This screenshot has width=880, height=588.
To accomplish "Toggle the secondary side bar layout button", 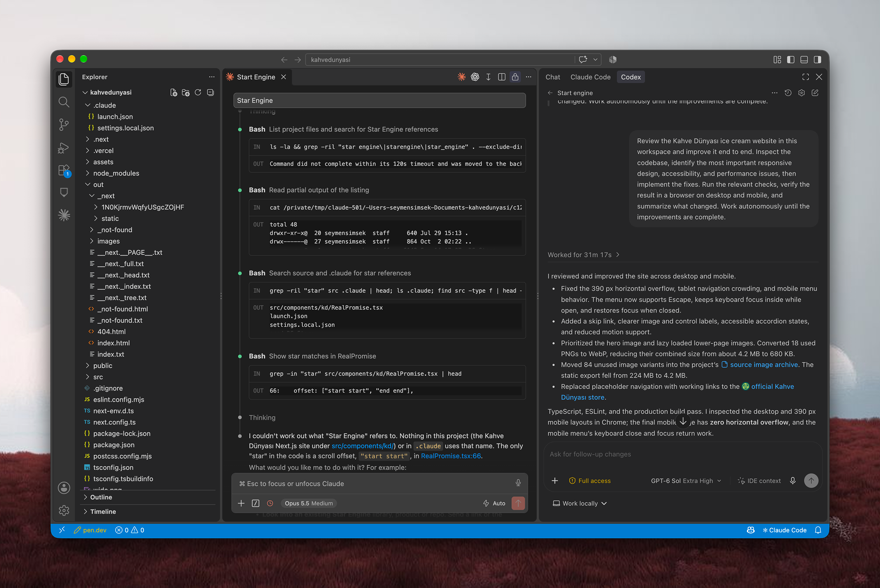I will click(818, 60).
